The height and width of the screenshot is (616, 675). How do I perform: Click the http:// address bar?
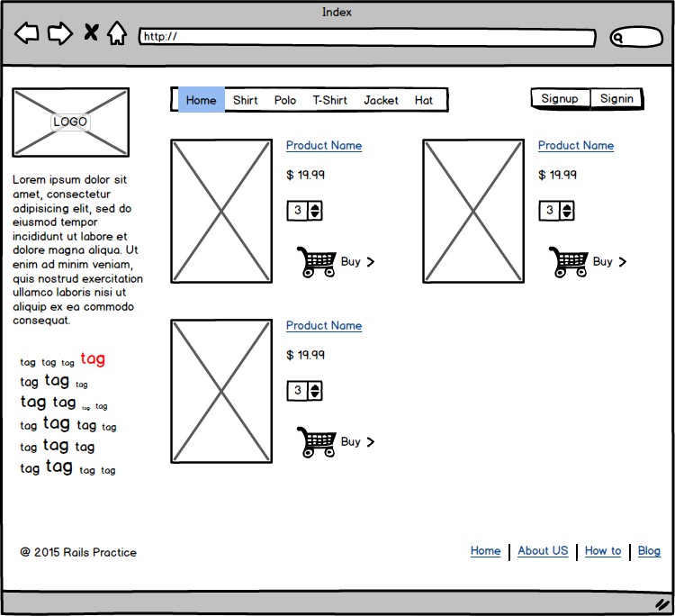(367, 37)
